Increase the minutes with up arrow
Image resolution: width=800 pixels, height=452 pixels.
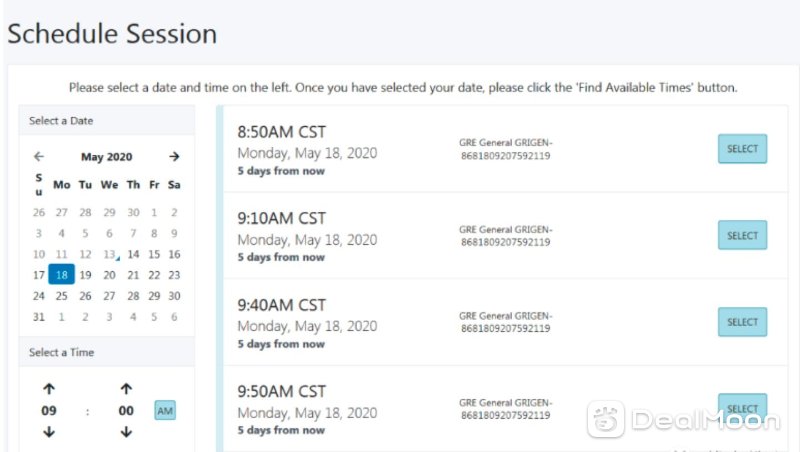tap(126, 389)
